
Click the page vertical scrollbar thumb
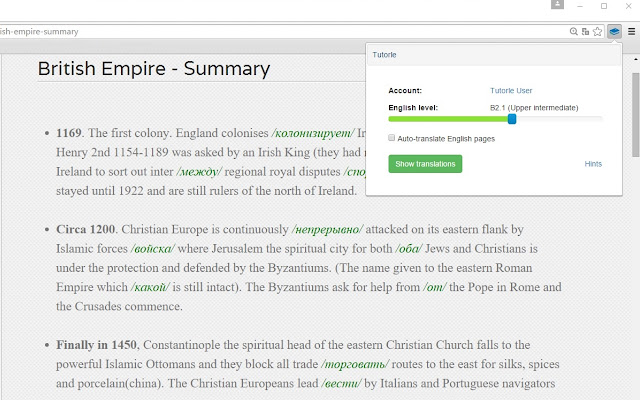coord(636,114)
